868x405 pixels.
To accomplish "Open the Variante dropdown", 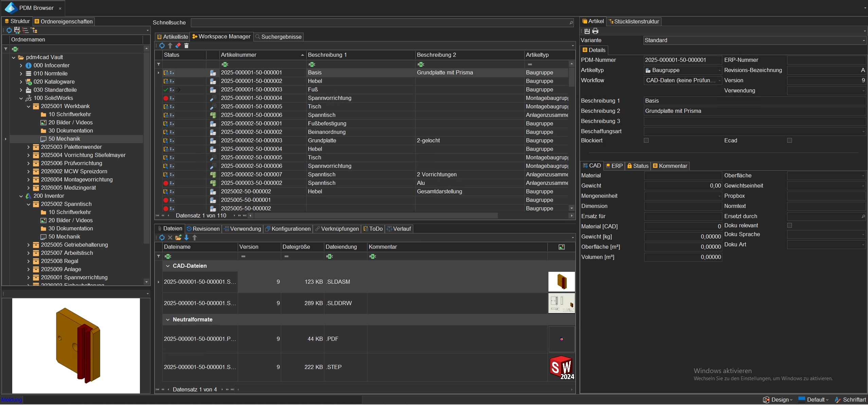I will pos(864,40).
